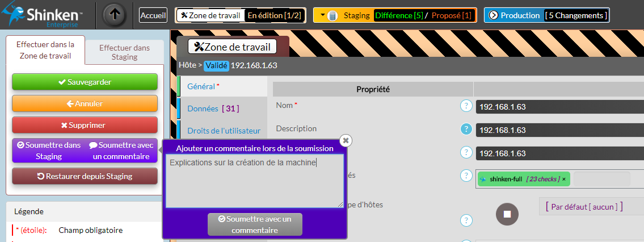Click the help icon next to Nom
The height and width of the screenshot is (242, 644).
466,106
